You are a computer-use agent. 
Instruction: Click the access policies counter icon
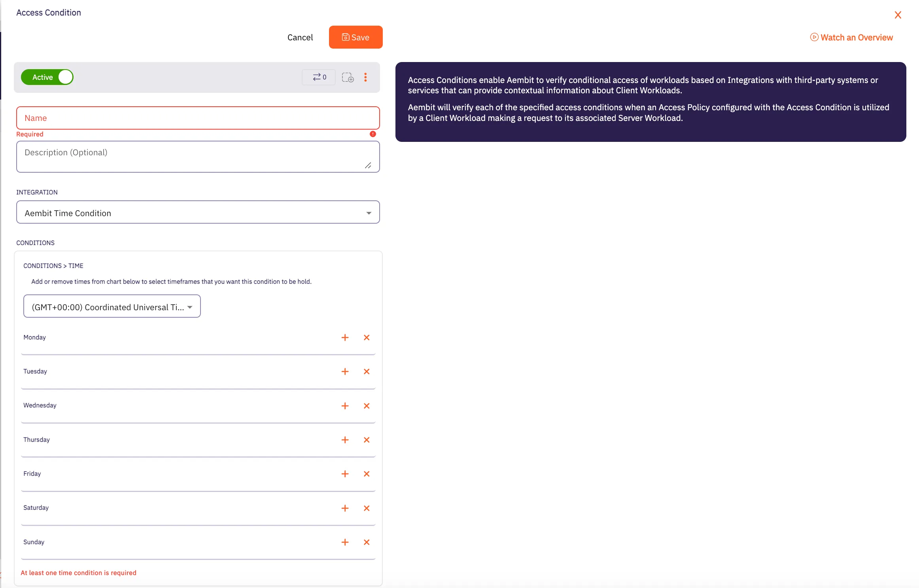[x=319, y=77]
